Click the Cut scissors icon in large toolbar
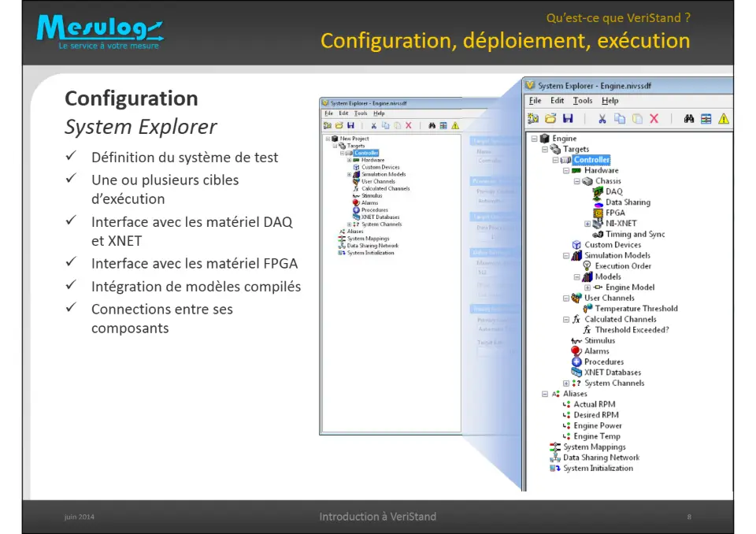Viewport: 756px width, 534px height. (x=602, y=119)
